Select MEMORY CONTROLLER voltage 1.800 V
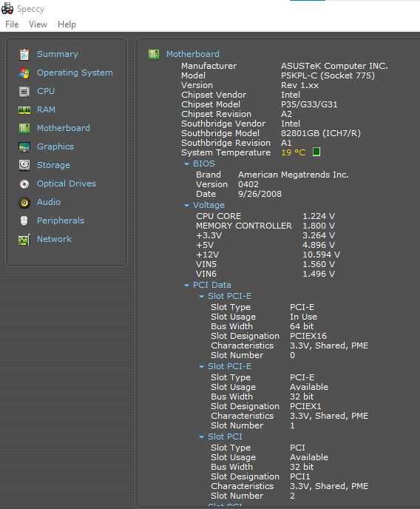Viewport: 420px width, 509px height. 319,226
